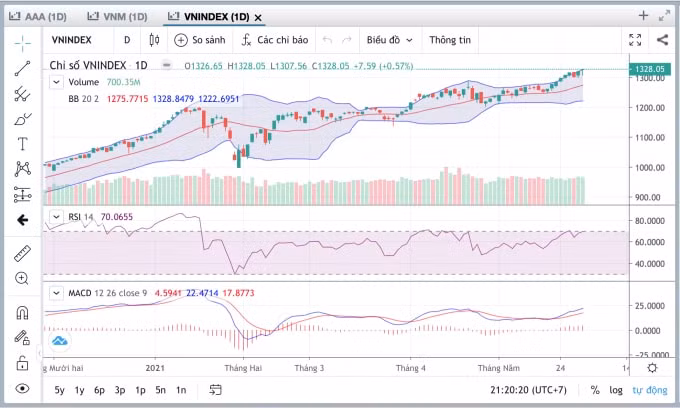
Task: Open Các chỉ báo indicators menu
Action: tap(275, 40)
